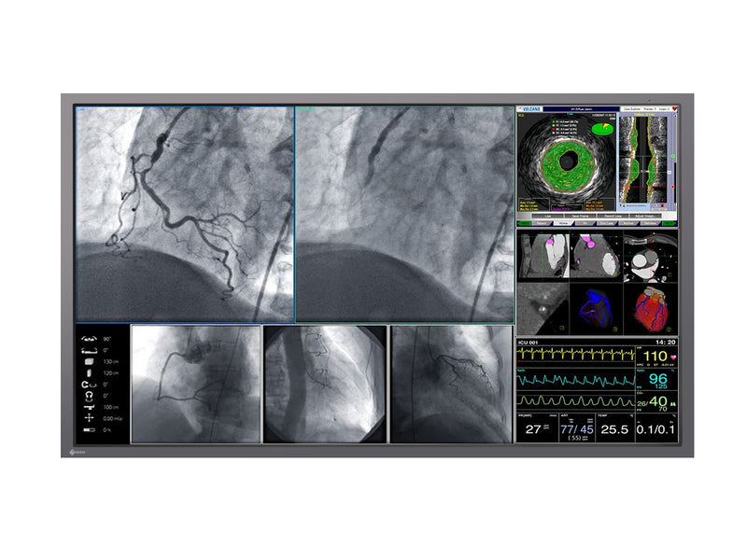
Task: Click the green forward arrow in Volcano panel
Action: click(669, 223)
